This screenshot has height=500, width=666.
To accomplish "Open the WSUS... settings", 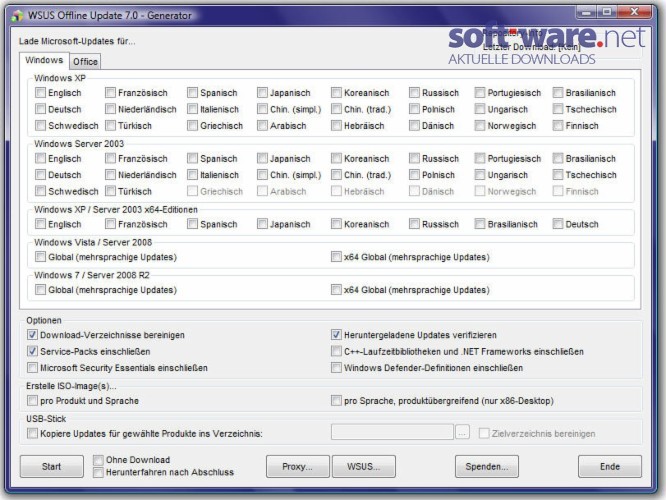I will click(364, 466).
